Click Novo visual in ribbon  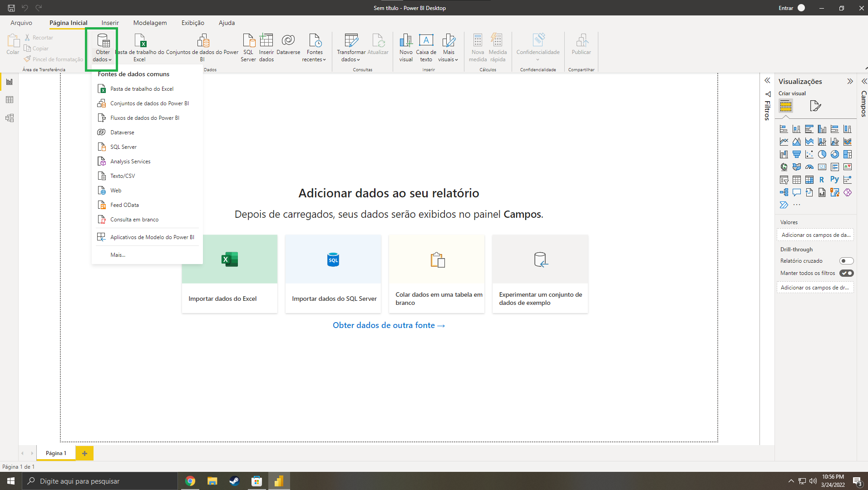click(406, 48)
